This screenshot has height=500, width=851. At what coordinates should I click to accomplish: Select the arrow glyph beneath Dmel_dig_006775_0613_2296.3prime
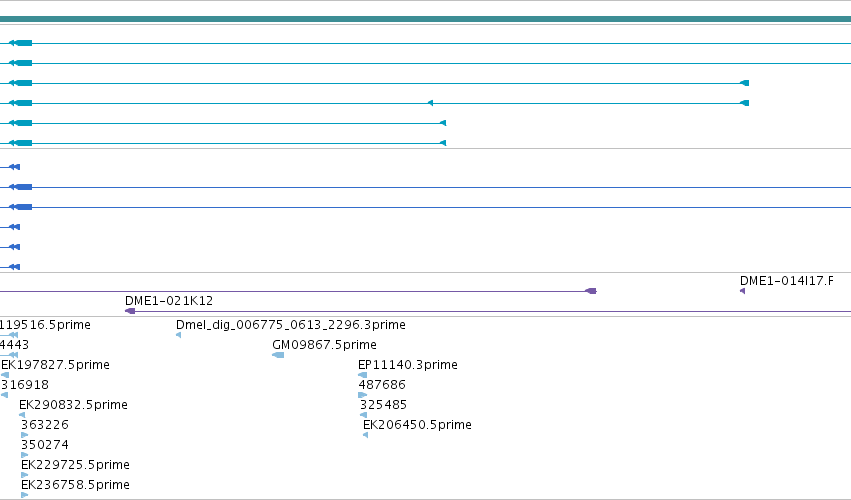click(x=179, y=335)
